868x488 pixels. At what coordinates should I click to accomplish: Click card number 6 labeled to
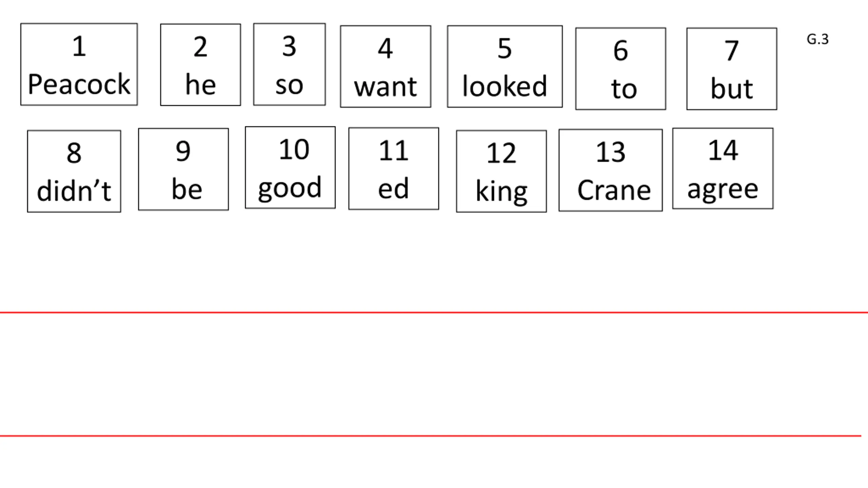point(620,69)
